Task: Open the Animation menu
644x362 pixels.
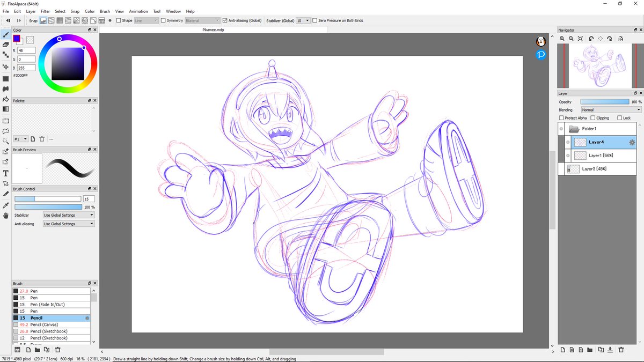Action: [138, 11]
